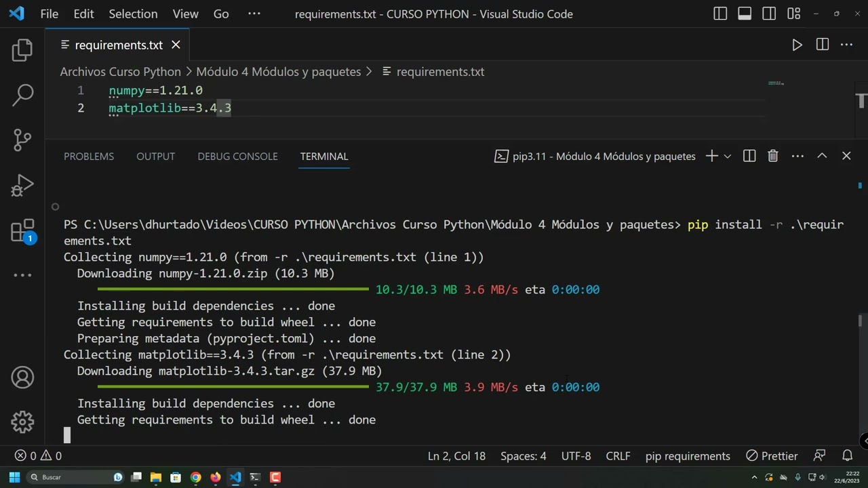
Task: Open the Manage gear menu
Action: click(22, 422)
